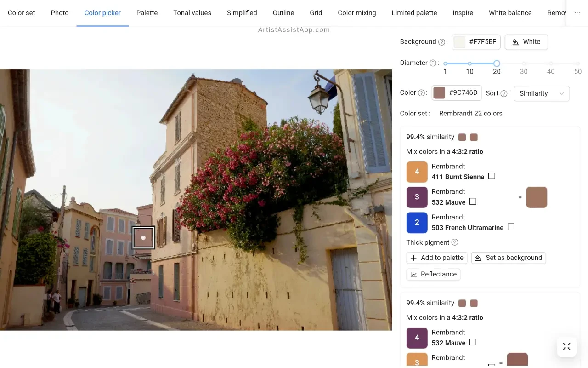Image resolution: width=588 pixels, height=368 pixels.
Task: Open the more tabs ellipsis menu
Action: tap(577, 13)
